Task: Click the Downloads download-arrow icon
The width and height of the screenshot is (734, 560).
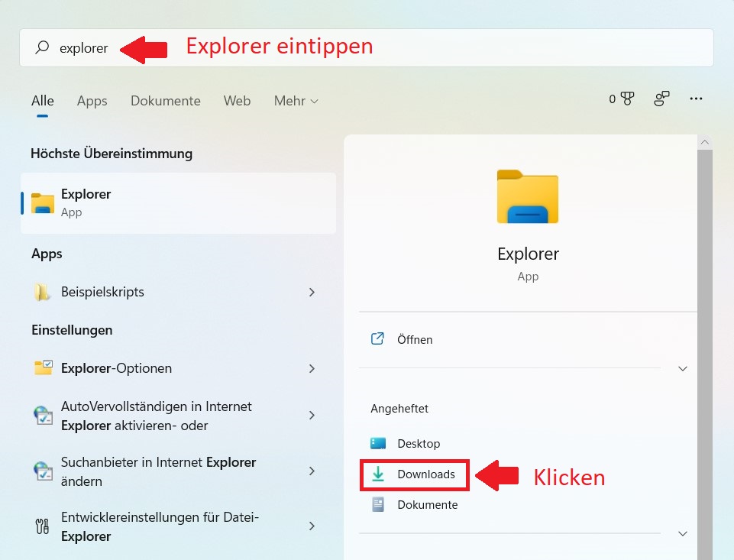Action: pyautogui.click(x=378, y=474)
